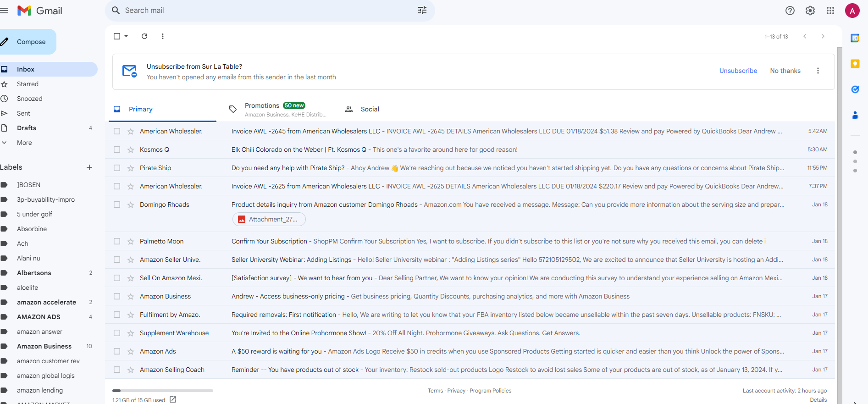This screenshot has width=868, height=404.
Task: View account activity Details link
Action: 818,400
